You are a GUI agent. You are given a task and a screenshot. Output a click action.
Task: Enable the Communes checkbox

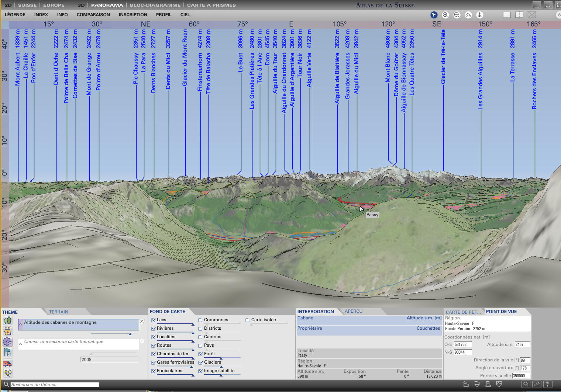200,320
